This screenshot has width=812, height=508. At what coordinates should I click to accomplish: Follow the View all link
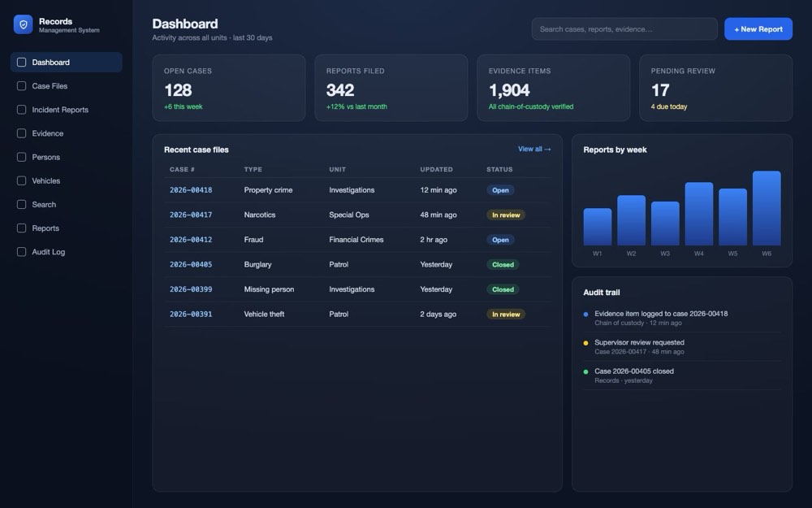click(534, 149)
